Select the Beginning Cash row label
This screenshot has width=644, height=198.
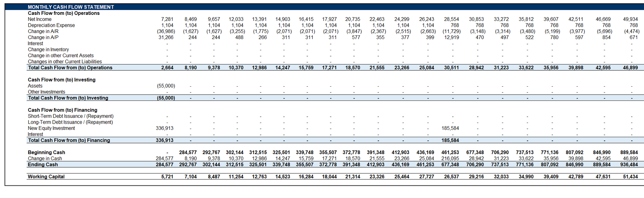coord(46,152)
